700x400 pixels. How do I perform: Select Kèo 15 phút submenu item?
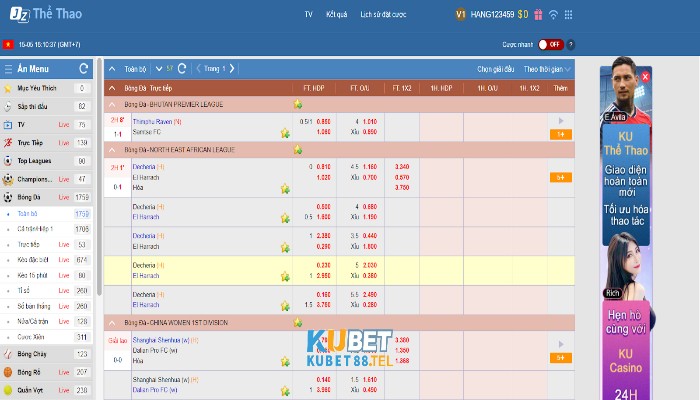tap(46, 275)
